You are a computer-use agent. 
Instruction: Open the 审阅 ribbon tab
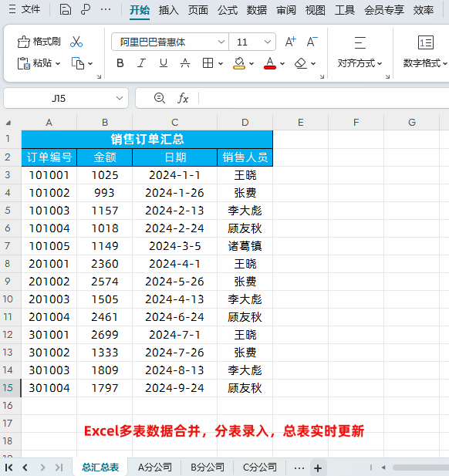pos(286,10)
